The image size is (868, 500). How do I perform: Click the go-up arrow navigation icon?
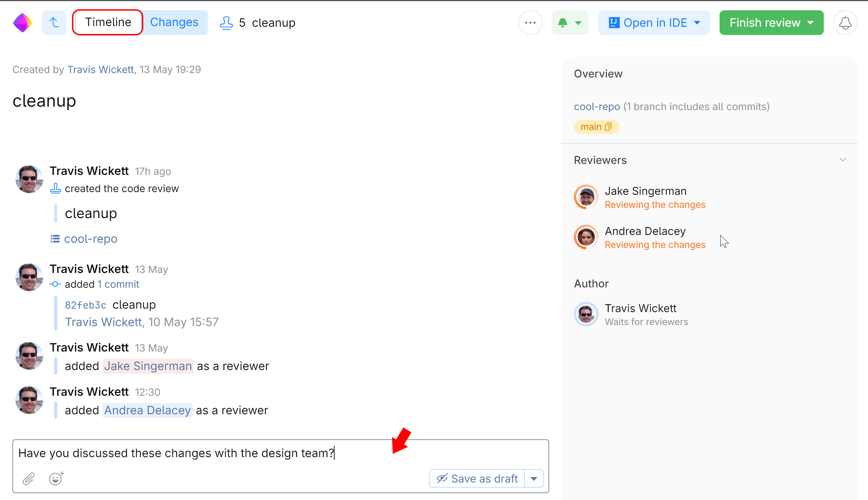click(x=54, y=23)
